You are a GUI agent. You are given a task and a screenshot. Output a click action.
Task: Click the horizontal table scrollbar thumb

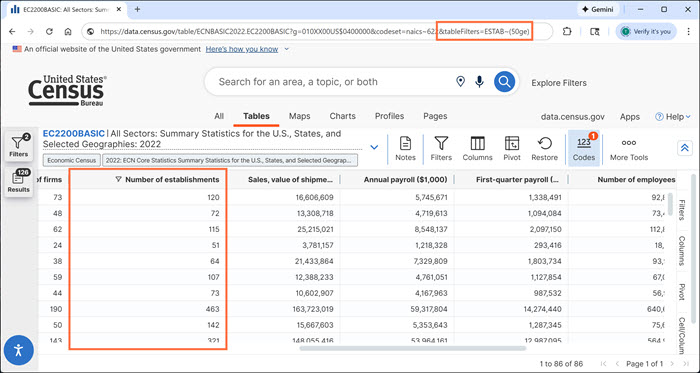(x=413, y=348)
